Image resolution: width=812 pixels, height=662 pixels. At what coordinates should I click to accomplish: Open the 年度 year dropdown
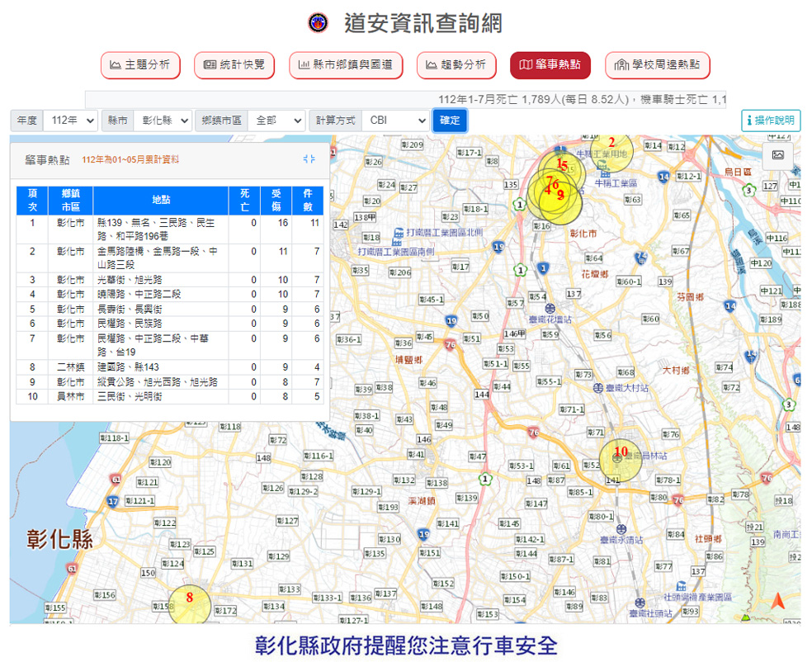pos(70,121)
